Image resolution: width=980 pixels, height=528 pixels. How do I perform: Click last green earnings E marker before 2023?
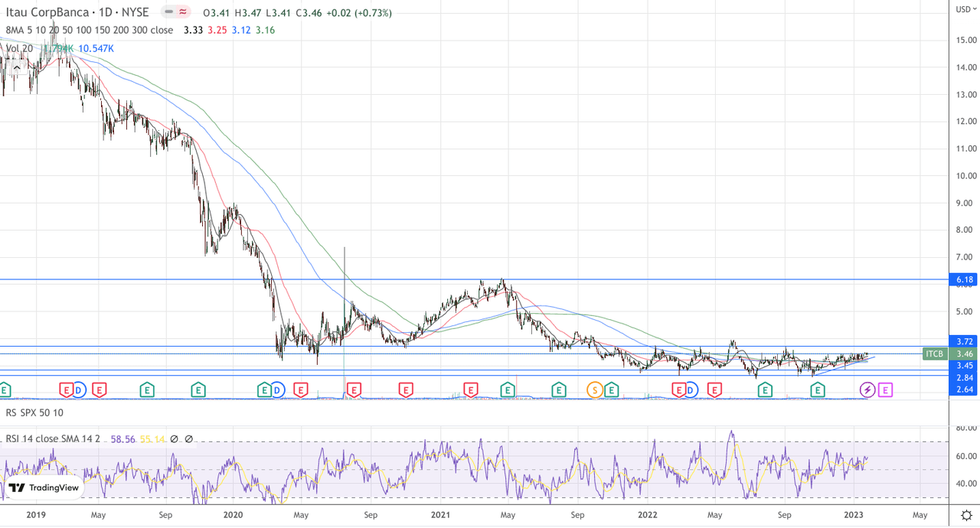click(x=818, y=390)
